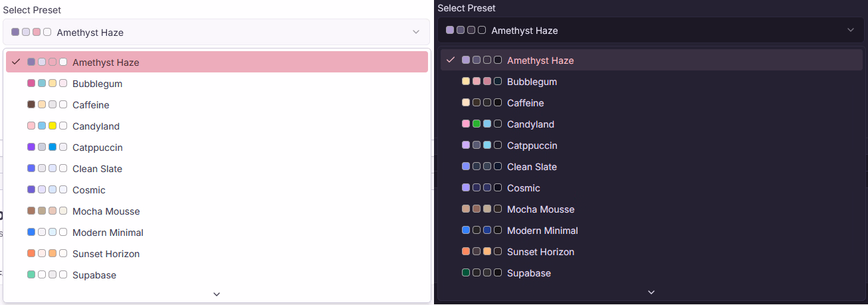Choose Candyland in the light preset list

pos(217,126)
